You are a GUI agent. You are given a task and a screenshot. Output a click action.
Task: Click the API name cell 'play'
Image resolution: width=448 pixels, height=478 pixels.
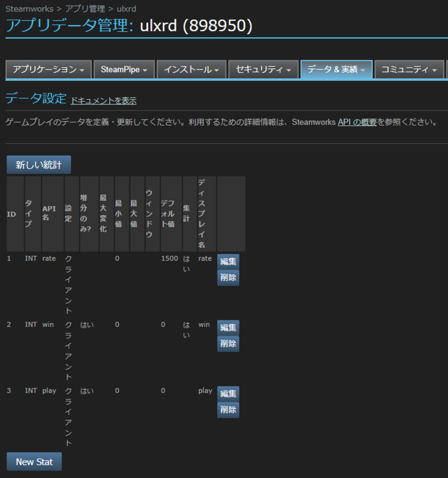[x=49, y=391]
